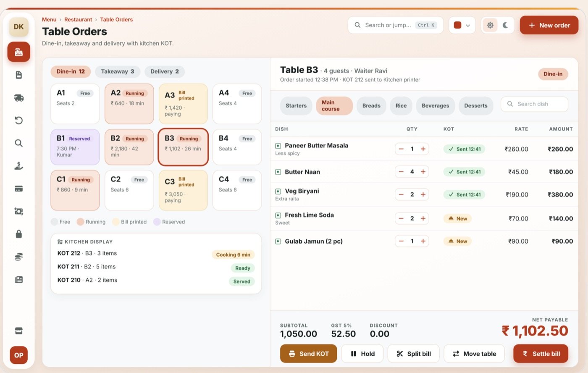Screen dimensions: 588x373
Task: Increase Butter Naan quantity with plus
Action: (423, 172)
